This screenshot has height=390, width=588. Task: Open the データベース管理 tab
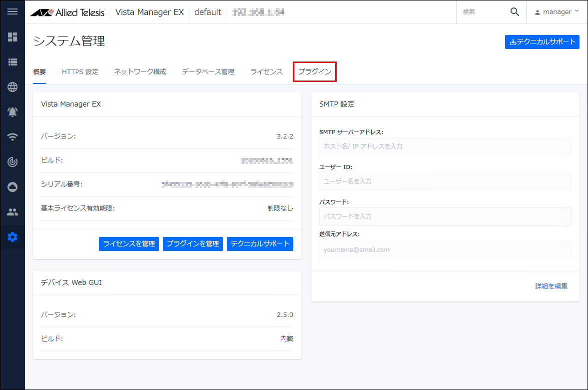tap(208, 71)
